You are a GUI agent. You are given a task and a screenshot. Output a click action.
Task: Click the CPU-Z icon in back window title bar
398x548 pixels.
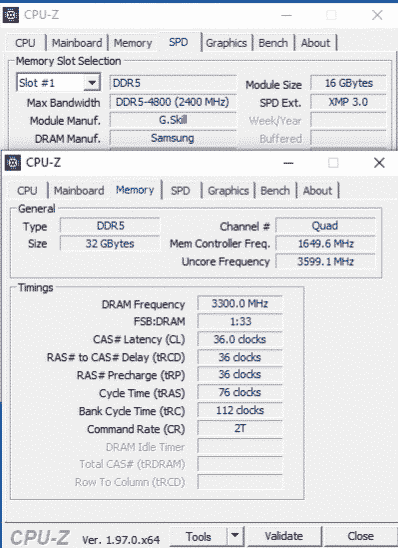click(11, 15)
